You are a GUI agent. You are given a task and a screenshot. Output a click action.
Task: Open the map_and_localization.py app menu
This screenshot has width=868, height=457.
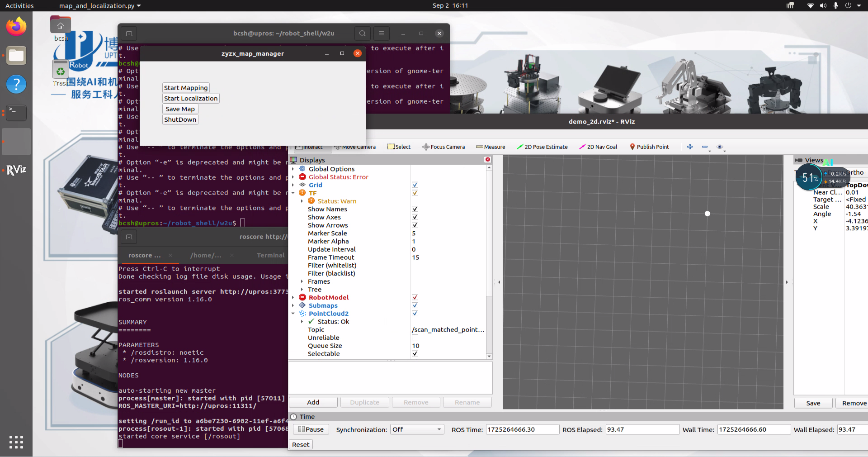(x=100, y=6)
